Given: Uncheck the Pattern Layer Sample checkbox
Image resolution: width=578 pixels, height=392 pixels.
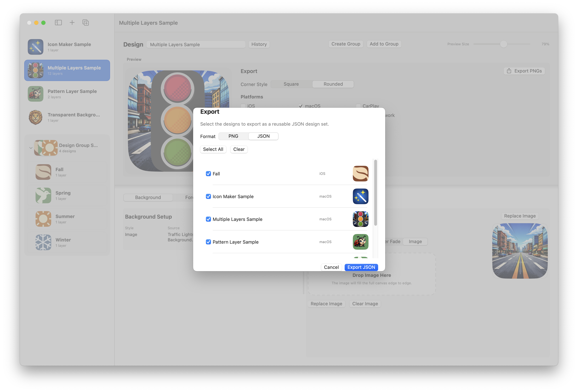Looking at the screenshot, I should tap(208, 242).
